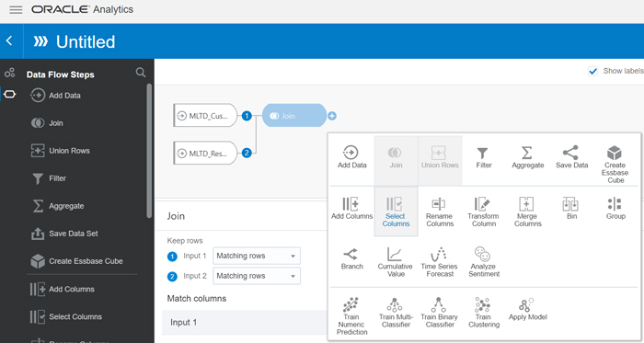Click the Untitled data flow title
The height and width of the screenshot is (343, 644).
(x=86, y=42)
